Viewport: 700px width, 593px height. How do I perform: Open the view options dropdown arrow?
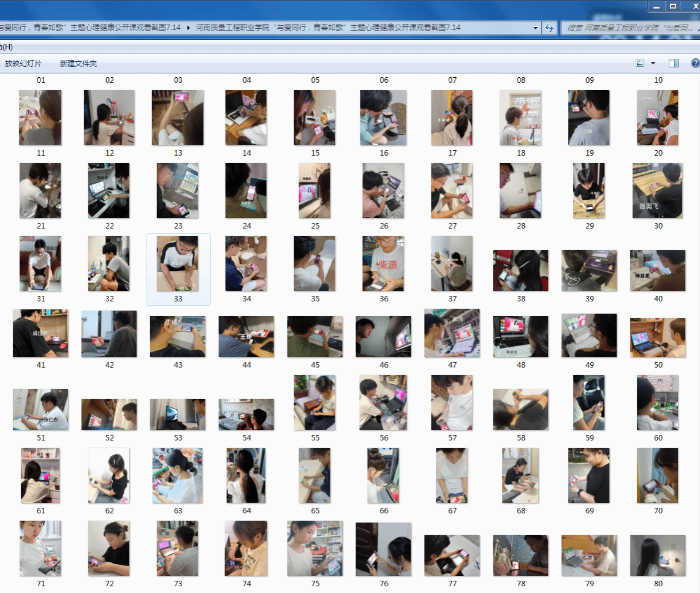(x=653, y=63)
